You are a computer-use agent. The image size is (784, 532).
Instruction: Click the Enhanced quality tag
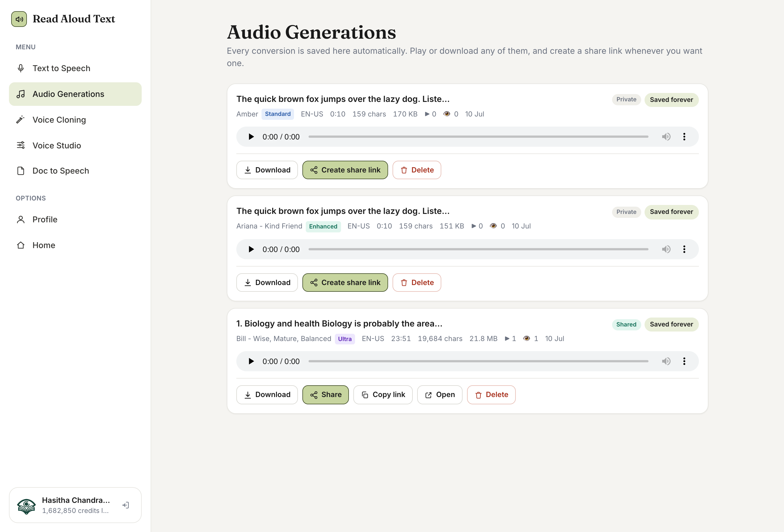tap(323, 226)
